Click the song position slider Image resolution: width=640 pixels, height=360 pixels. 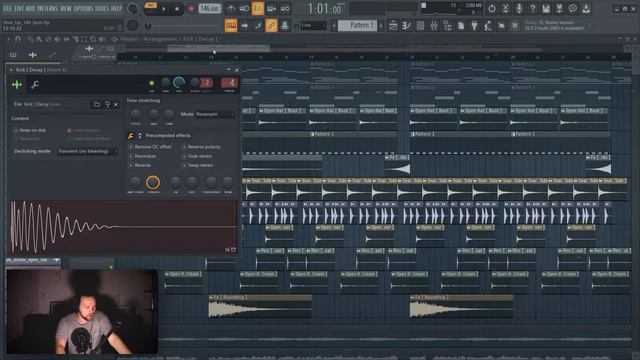(x=184, y=26)
